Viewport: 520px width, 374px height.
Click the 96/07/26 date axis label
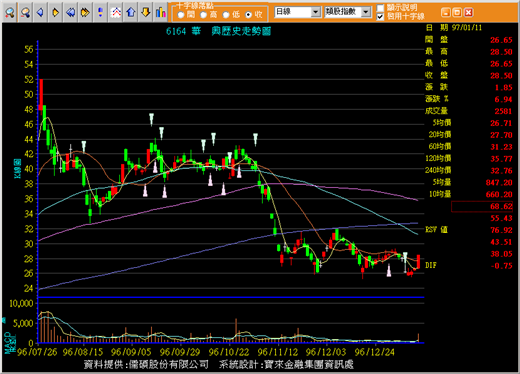coord(37,352)
